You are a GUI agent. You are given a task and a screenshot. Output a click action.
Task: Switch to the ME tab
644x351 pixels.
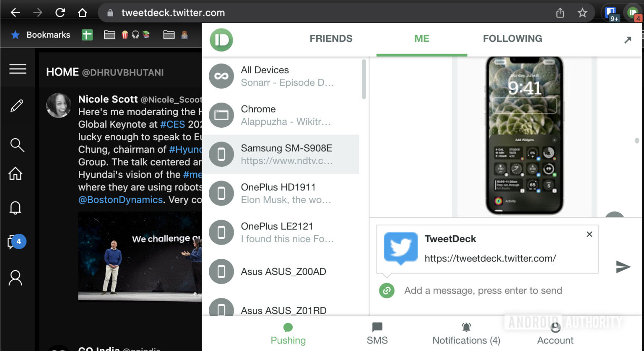tap(422, 39)
